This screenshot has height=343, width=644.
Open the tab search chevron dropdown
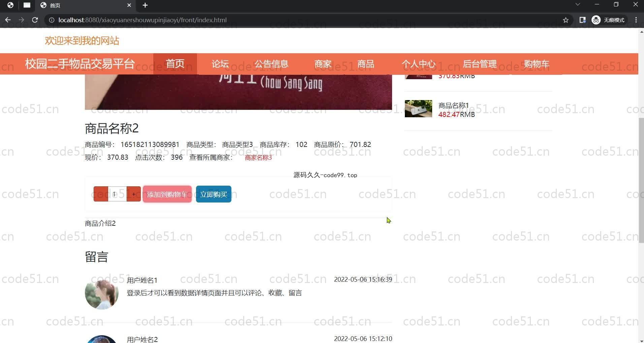[577, 4]
